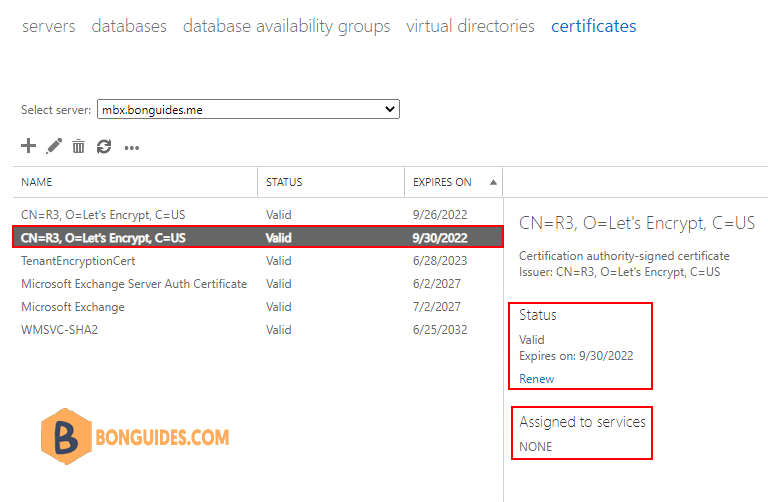Click the NONE value under Assigned to services
768x502 pixels.
[535, 447]
